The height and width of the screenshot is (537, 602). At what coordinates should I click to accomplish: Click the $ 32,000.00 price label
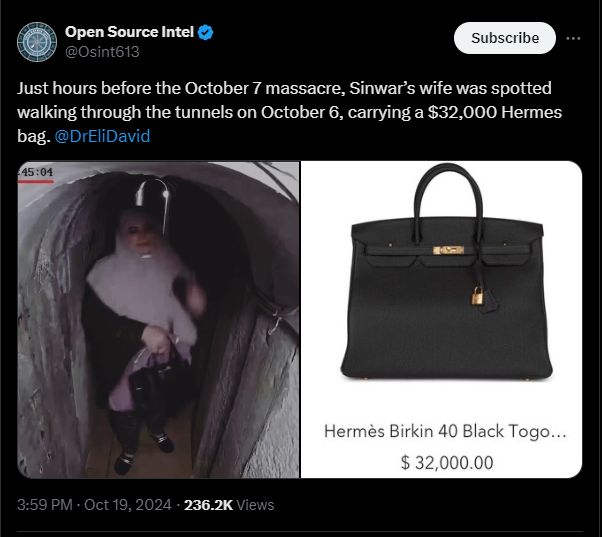(447, 463)
